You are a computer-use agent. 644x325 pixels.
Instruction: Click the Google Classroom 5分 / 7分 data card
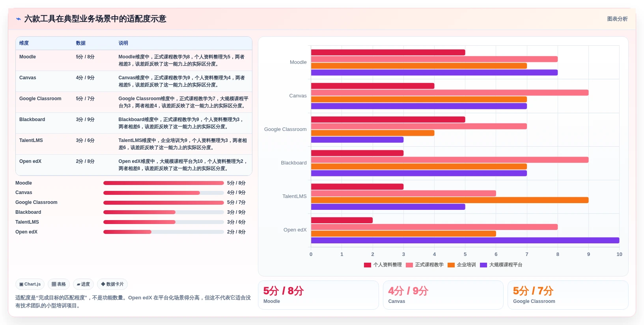pyautogui.click(x=568, y=295)
